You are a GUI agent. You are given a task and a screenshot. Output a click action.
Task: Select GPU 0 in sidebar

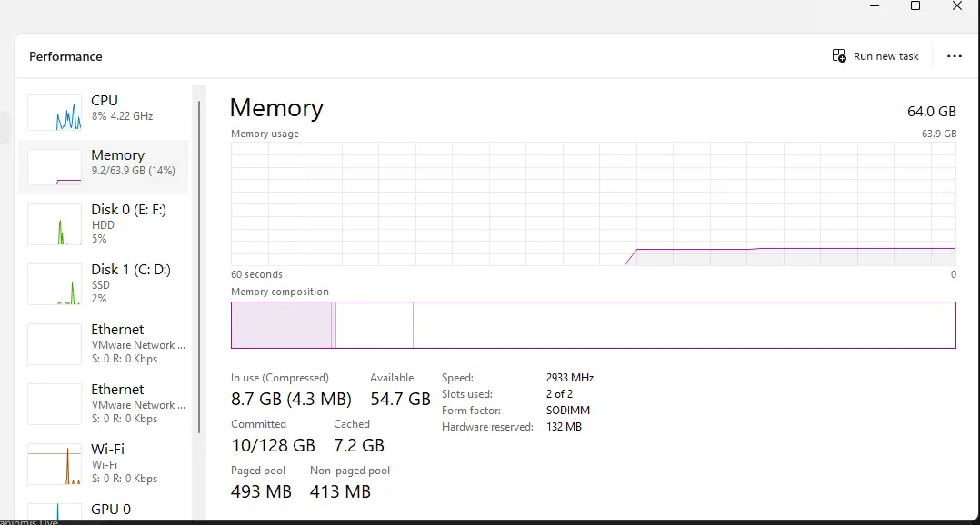tap(103, 510)
